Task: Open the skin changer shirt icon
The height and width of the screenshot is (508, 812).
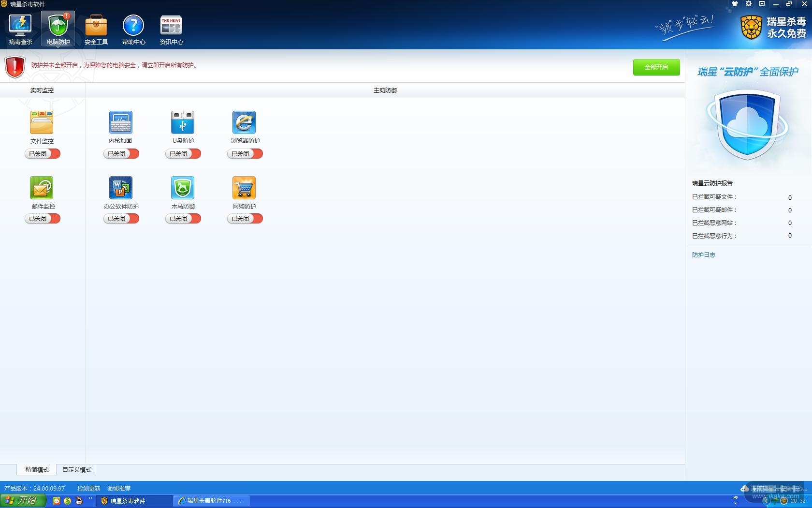Action: coord(735,4)
